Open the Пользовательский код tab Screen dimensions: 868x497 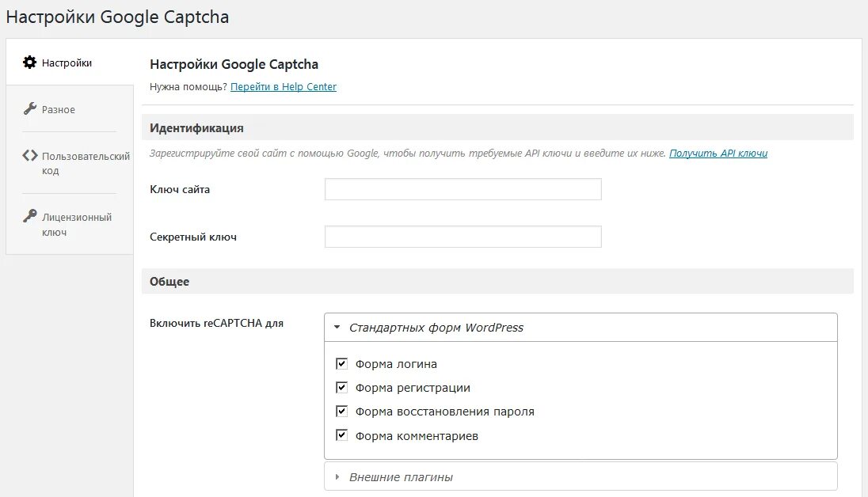coord(86,163)
